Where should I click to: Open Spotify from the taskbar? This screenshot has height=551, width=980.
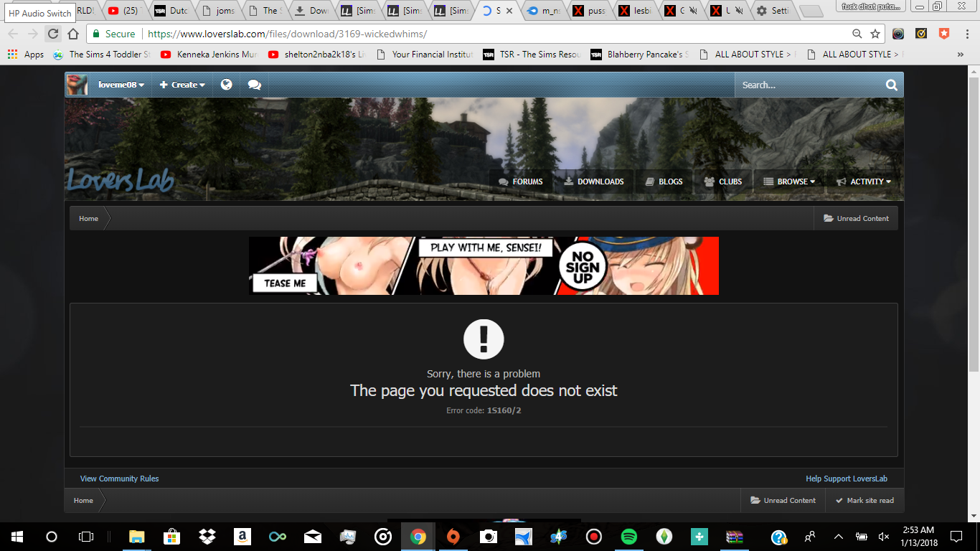click(628, 537)
